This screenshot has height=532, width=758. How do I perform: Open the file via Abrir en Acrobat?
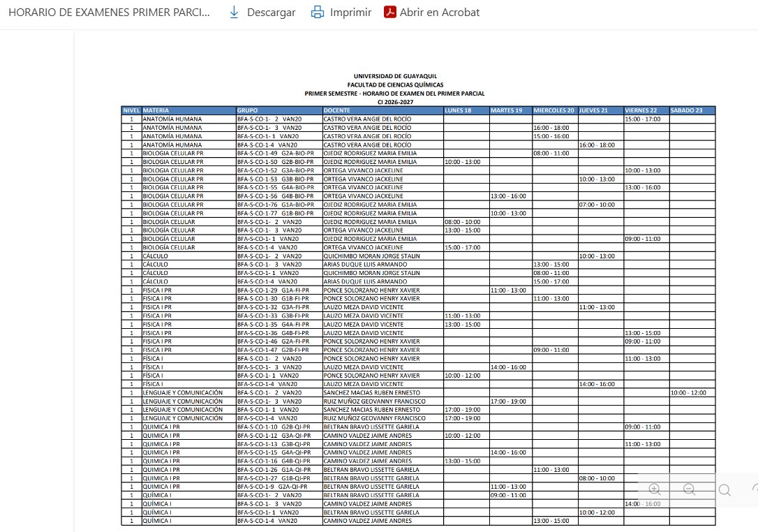(x=431, y=13)
